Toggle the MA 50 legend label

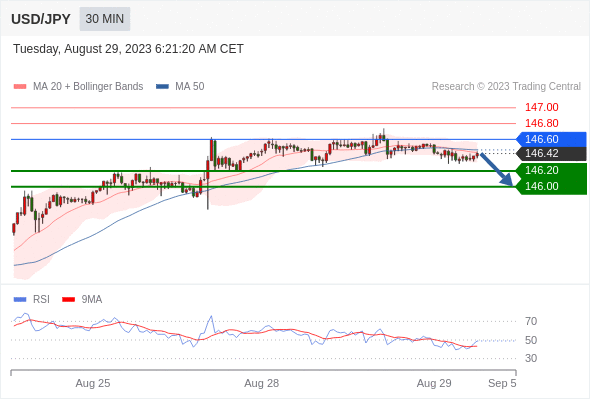[x=190, y=87]
